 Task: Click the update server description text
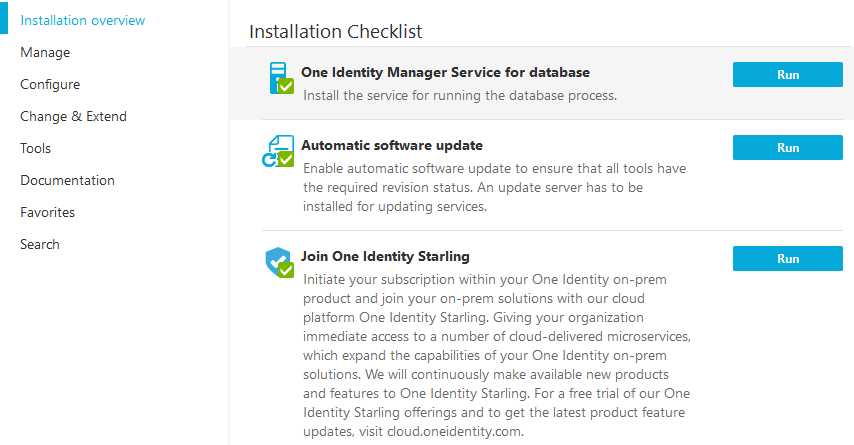pyautogui.click(x=493, y=189)
